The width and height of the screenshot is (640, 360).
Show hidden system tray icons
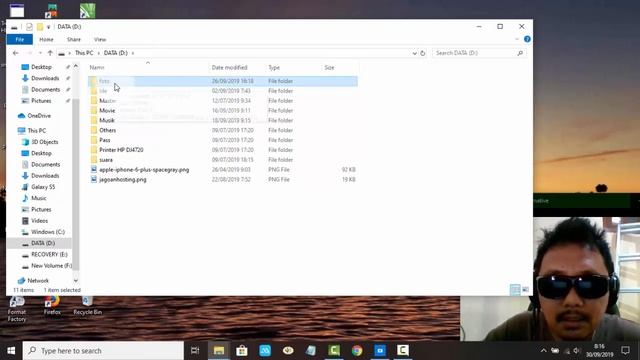544,351
